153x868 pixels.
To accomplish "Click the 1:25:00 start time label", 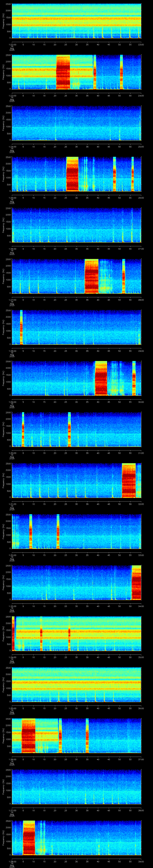I will [x=12, y=198].
